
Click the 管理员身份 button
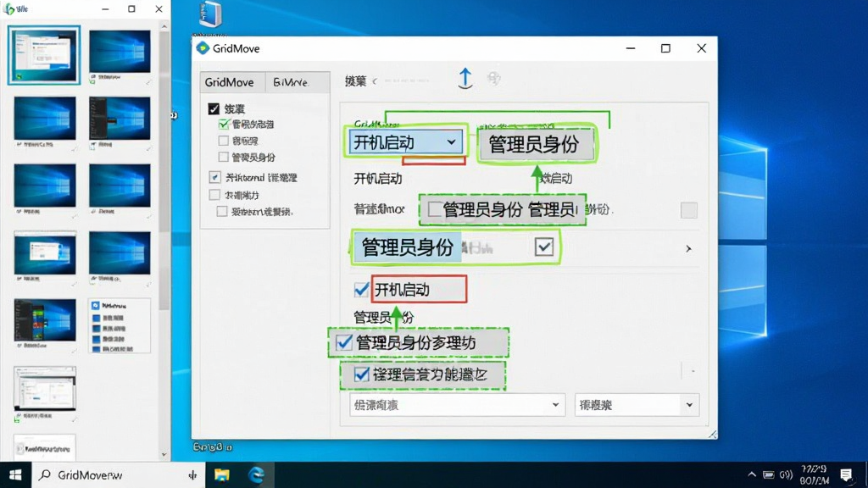coord(536,144)
